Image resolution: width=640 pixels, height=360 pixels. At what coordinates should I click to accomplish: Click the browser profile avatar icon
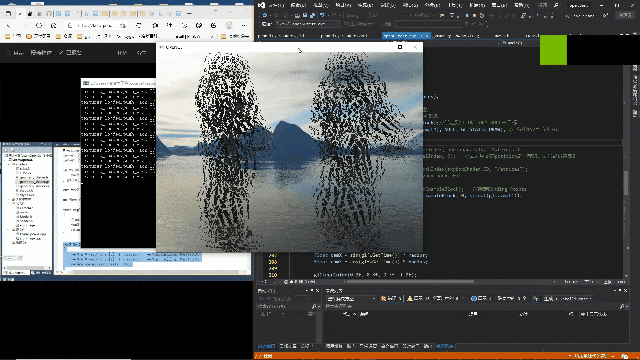tap(229, 25)
